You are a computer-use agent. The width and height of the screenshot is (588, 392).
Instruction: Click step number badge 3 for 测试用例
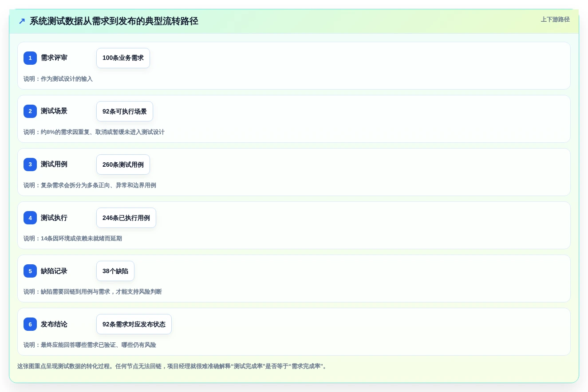(x=30, y=165)
